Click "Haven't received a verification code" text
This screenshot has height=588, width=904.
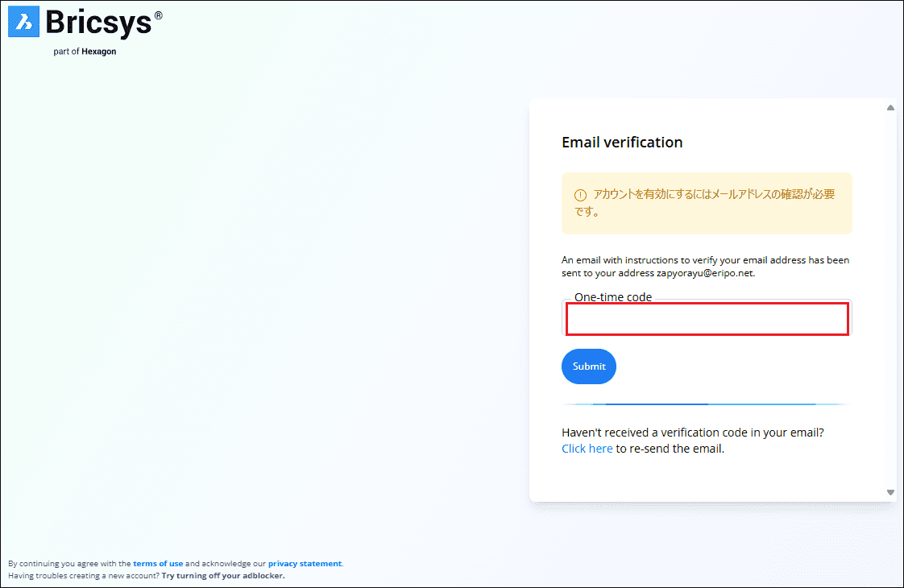pyautogui.click(x=692, y=433)
